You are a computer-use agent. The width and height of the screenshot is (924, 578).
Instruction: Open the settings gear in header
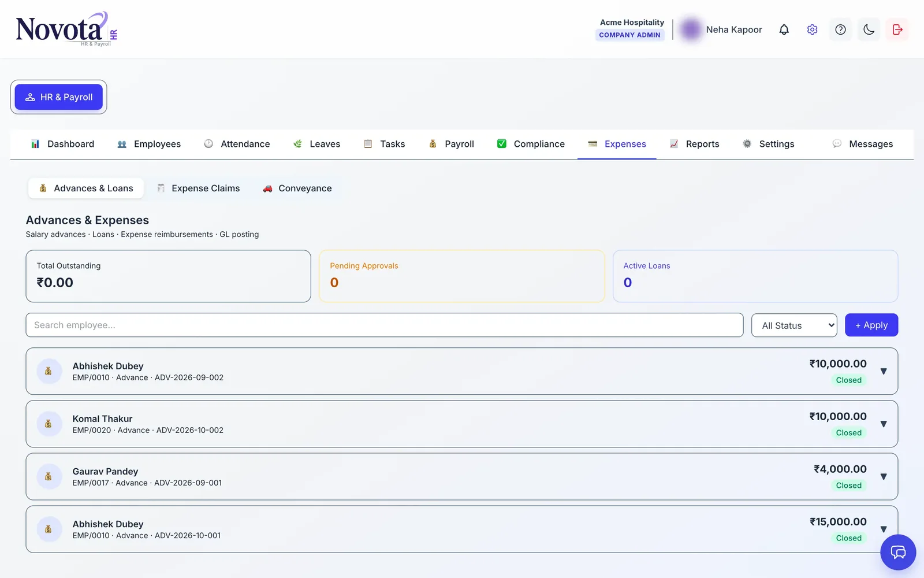coord(812,29)
